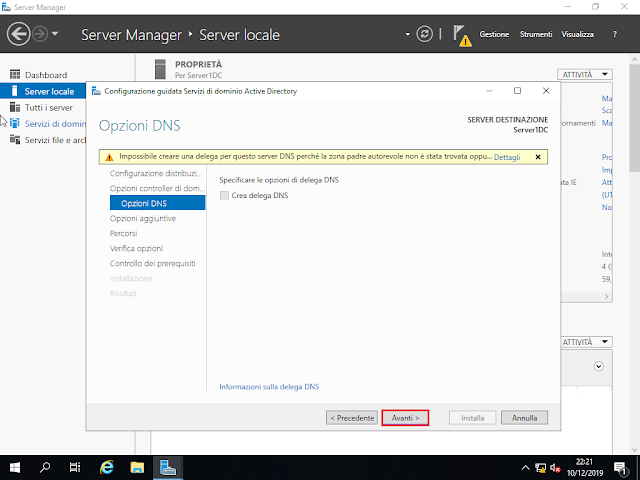Image resolution: width=640 pixels, height=480 pixels.
Task: Click the Tutti i server icon
Action: [15, 107]
